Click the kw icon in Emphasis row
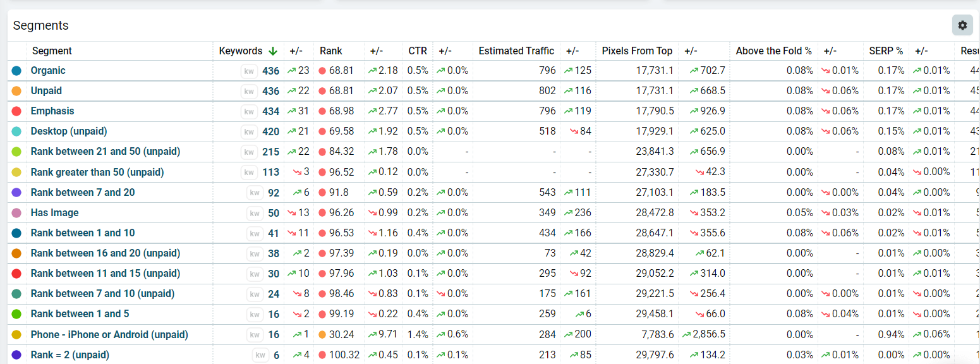This screenshot has height=364, width=980. pyautogui.click(x=249, y=112)
